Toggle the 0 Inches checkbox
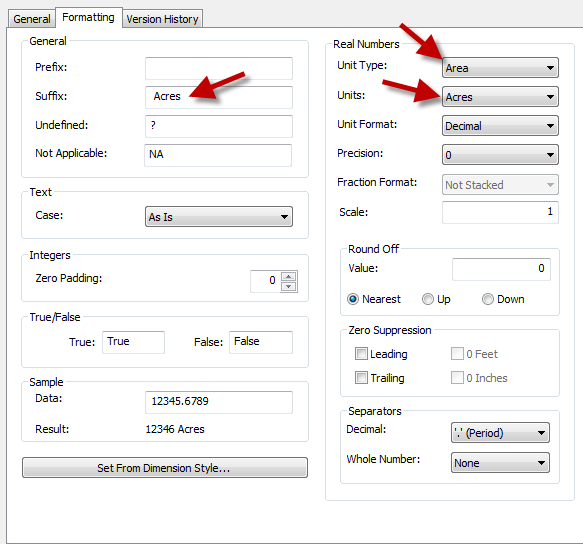This screenshot has height=544, width=583. click(457, 378)
